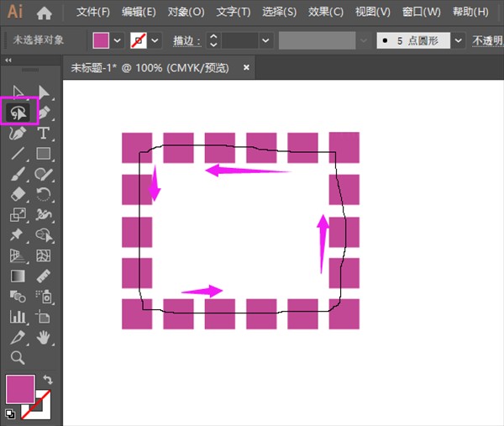The image size is (504, 426).
Task: Select the Lasso tool
Action: point(18,112)
